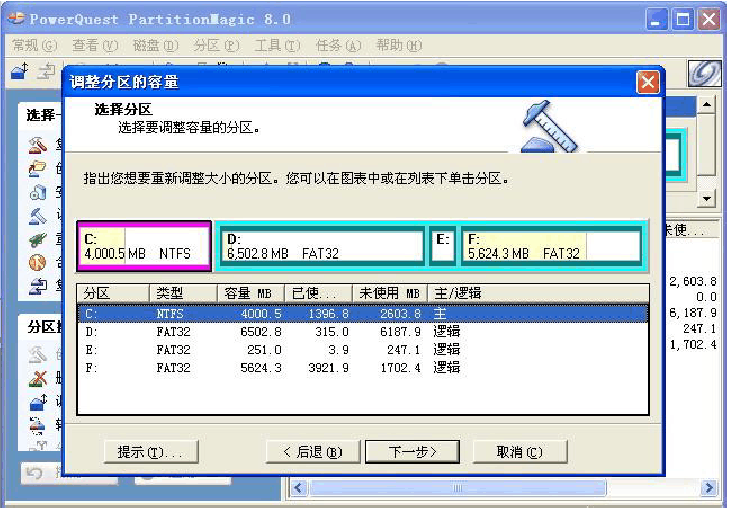Open the 常规(G) menu

coord(34,45)
